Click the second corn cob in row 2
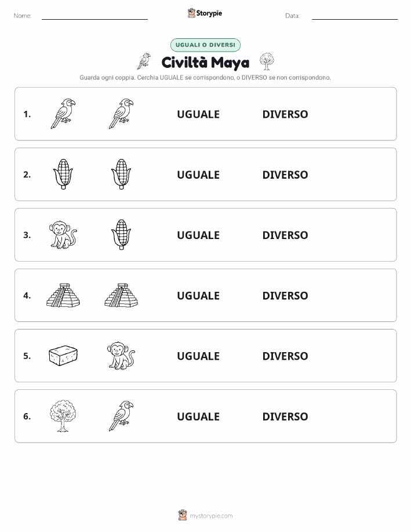The width and height of the screenshot is (411, 532). (x=121, y=174)
